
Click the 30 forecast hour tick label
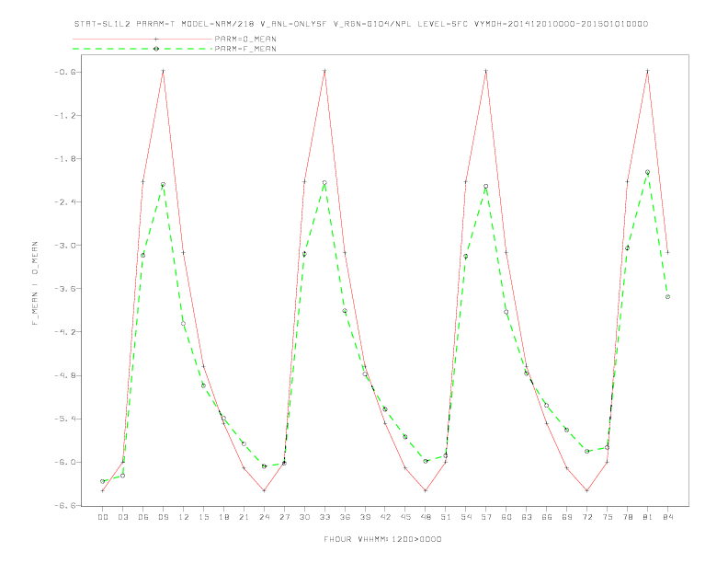pyautogui.click(x=304, y=517)
